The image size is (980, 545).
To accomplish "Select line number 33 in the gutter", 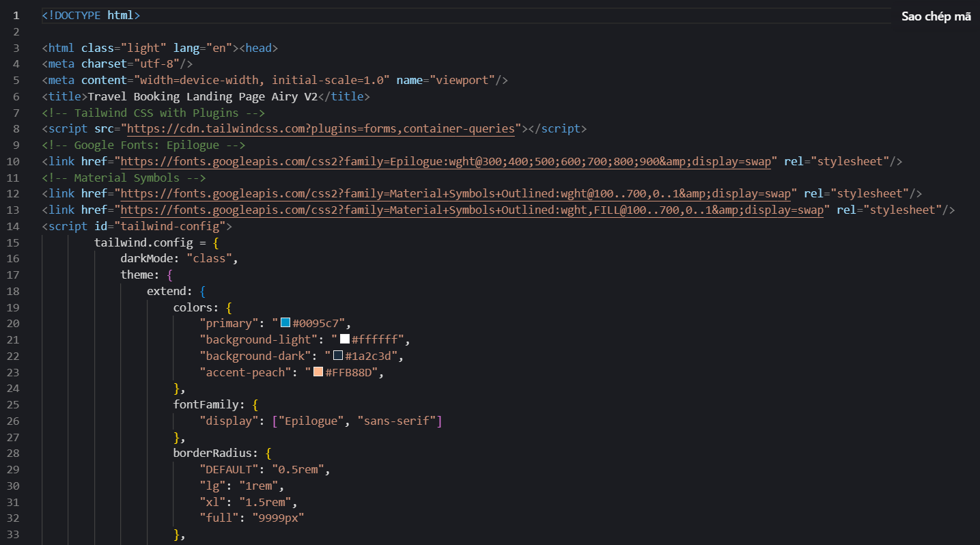I will (x=15, y=535).
